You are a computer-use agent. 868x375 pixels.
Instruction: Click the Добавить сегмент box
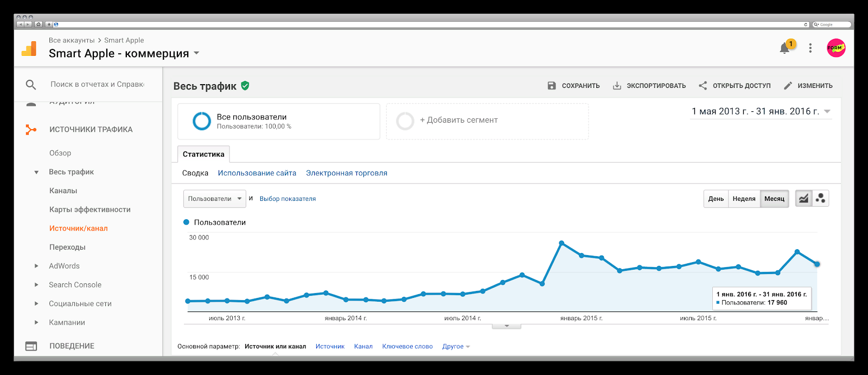pos(487,121)
